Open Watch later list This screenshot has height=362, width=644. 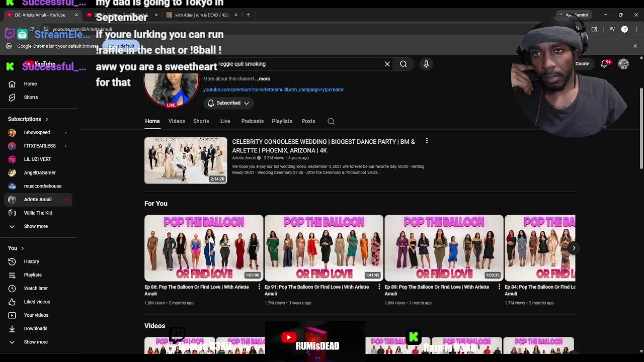(x=36, y=289)
